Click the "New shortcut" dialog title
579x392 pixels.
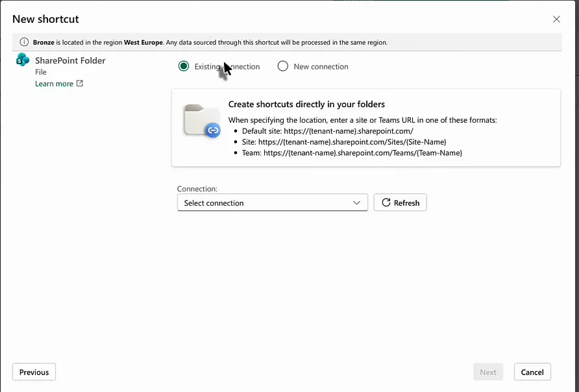tap(46, 19)
